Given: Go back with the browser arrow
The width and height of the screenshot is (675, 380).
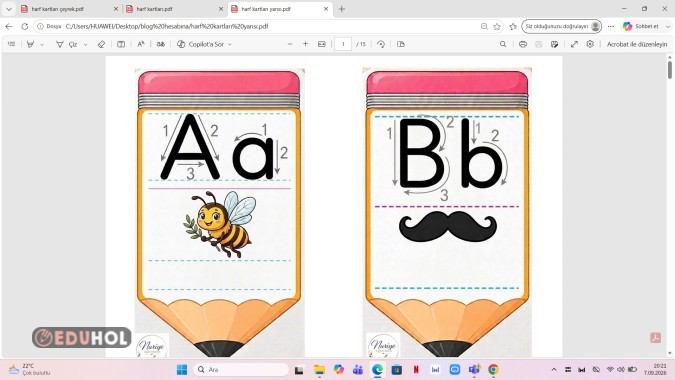Looking at the screenshot, I should (9, 26).
